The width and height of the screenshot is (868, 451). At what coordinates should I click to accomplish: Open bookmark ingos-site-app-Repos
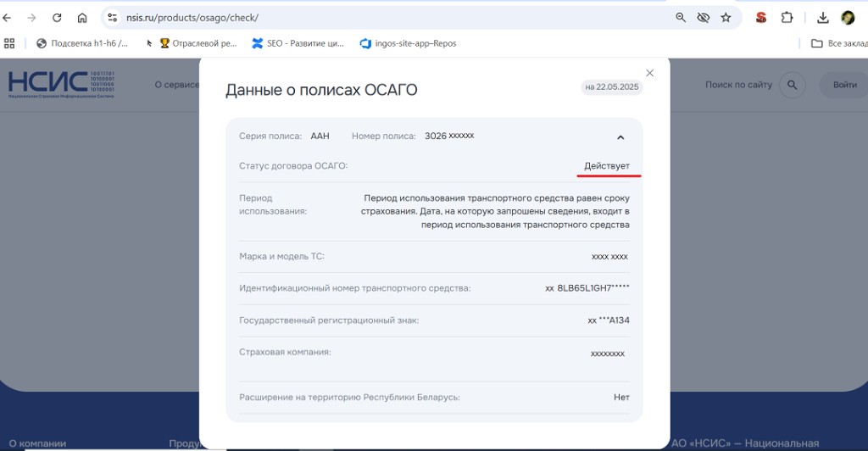click(x=408, y=43)
